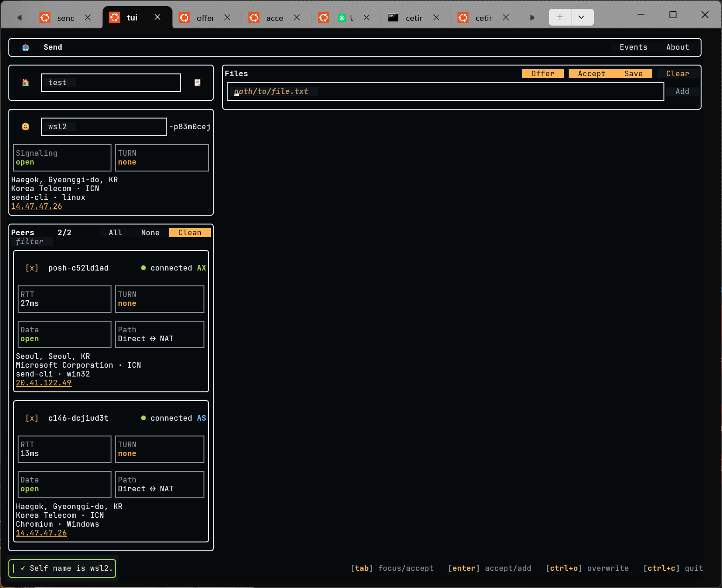Open a new terminal tab
The height and width of the screenshot is (588, 722).
click(x=560, y=17)
